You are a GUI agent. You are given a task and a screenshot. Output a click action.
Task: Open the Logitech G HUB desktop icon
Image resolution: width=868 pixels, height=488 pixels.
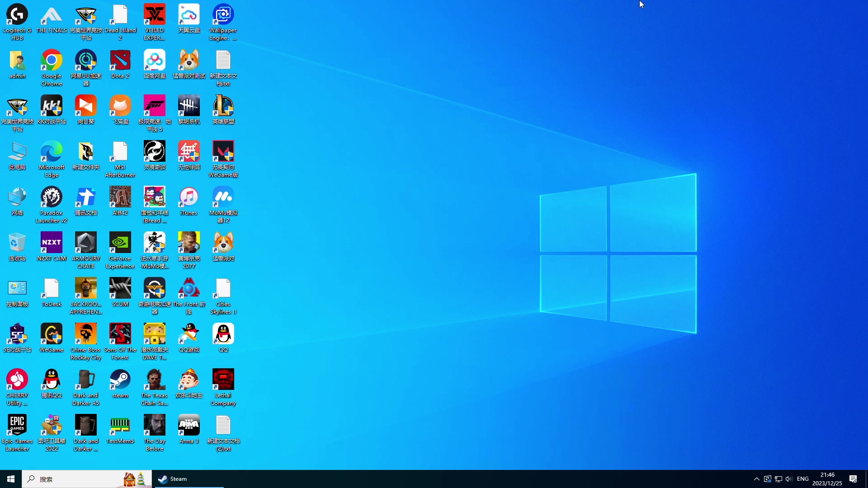[17, 22]
